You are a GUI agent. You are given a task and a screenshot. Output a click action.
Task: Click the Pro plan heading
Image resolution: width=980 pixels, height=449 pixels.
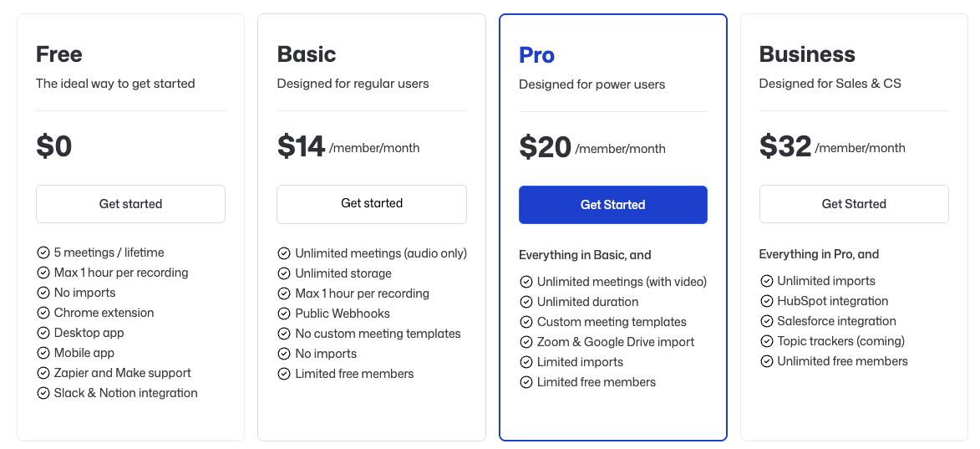pyautogui.click(x=536, y=55)
